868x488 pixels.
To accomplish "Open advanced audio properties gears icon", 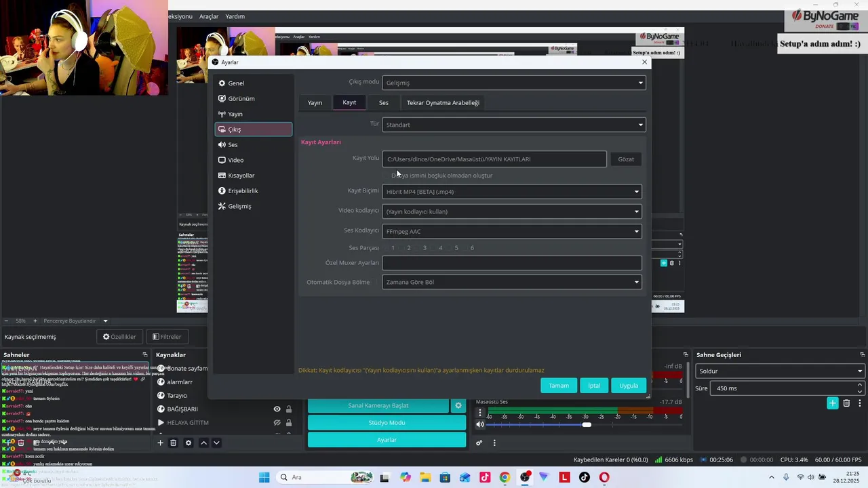I will pos(479,443).
